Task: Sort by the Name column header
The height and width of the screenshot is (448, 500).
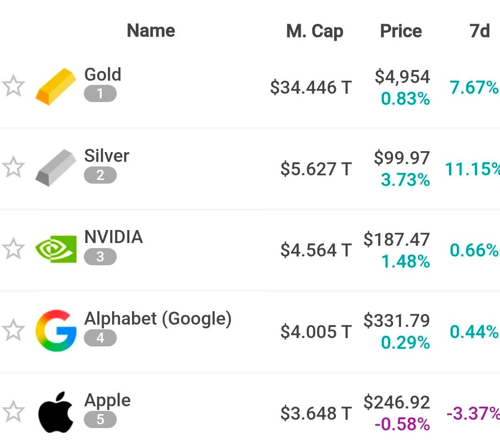Action: (x=151, y=31)
